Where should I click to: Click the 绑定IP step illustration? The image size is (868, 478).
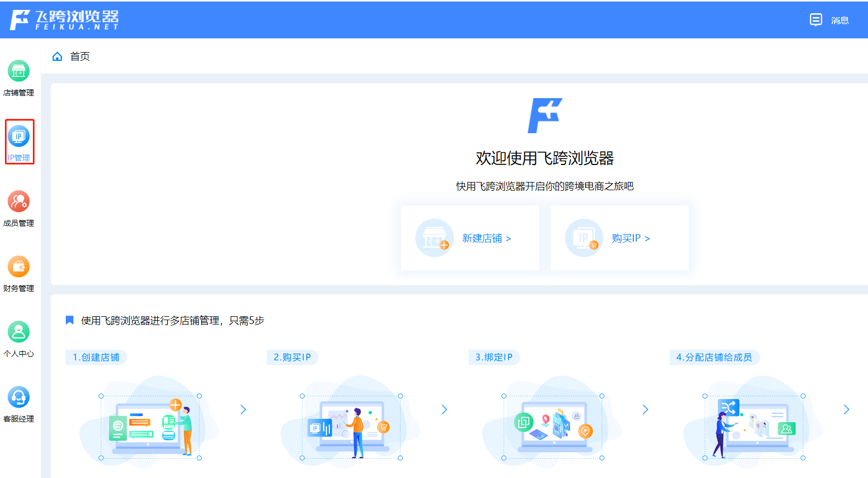(552, 421)
